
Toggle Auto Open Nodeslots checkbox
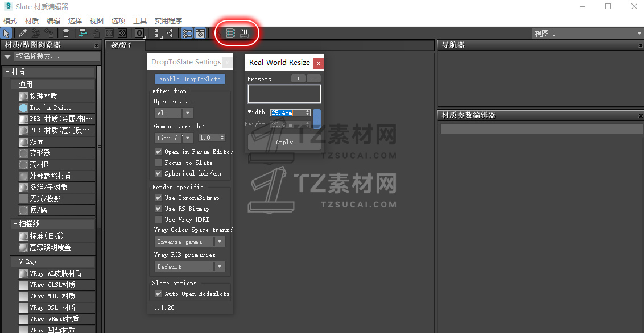pos(159,294)
